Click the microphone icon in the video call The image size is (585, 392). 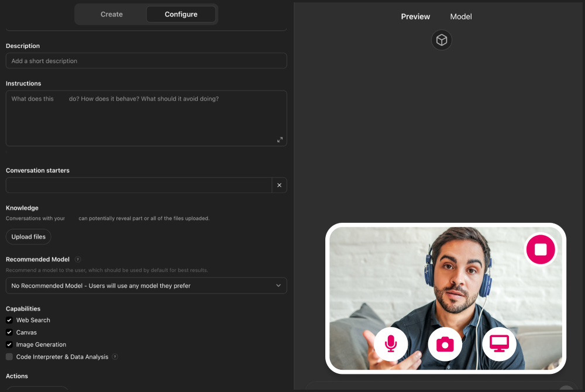click(x=391, y=344)
